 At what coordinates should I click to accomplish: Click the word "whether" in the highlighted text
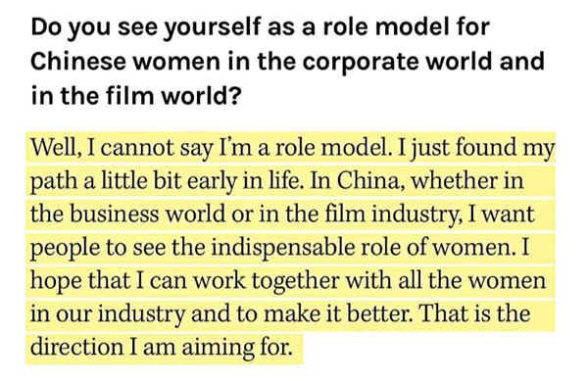pyautogui.click(x=454, y=181)
